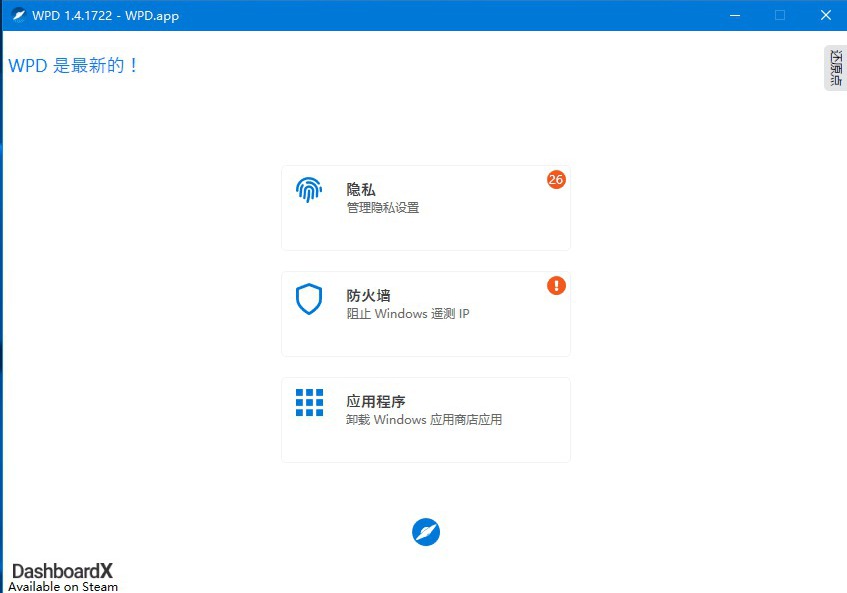
Task: Open the 防火墙 card
Action: point(426,314)
